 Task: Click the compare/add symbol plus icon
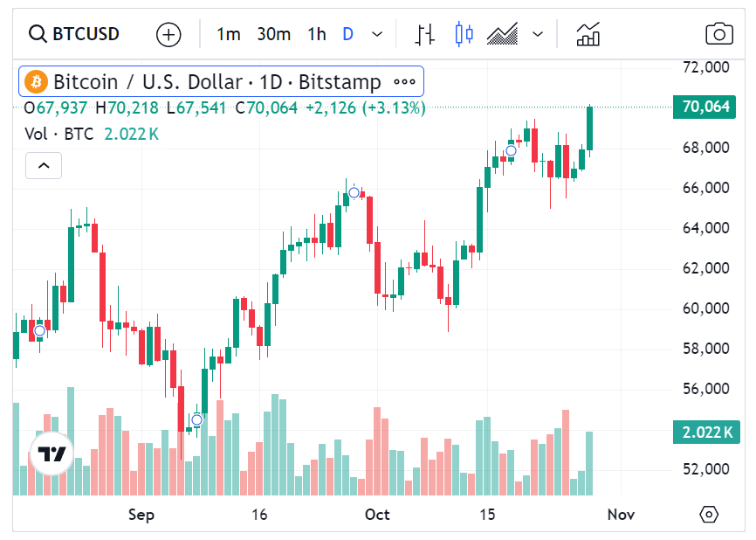click(x=168, y=34)
